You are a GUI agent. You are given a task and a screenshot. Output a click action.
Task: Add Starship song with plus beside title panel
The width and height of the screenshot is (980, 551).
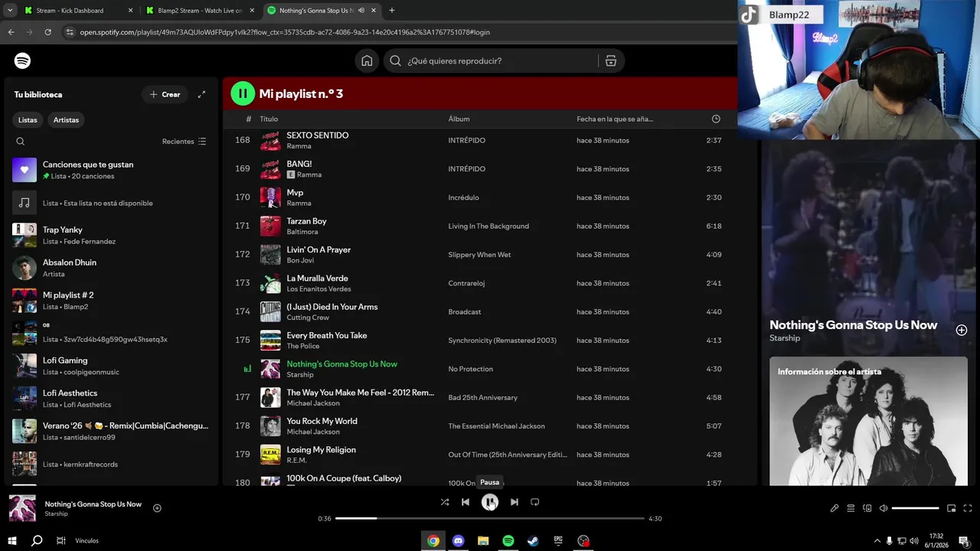click(962, 330)
